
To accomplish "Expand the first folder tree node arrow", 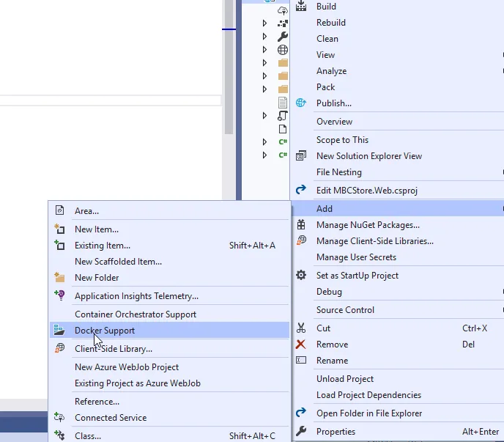I will 264,63.
